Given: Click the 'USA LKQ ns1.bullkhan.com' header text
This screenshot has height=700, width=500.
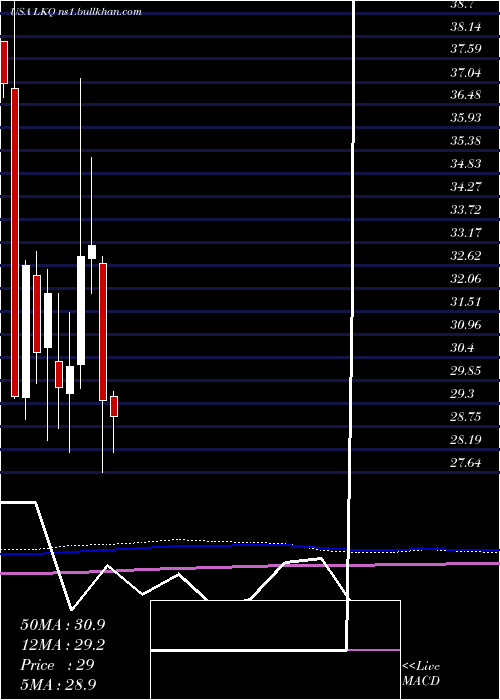Looking at the screenshot, I should pos(78,12).
